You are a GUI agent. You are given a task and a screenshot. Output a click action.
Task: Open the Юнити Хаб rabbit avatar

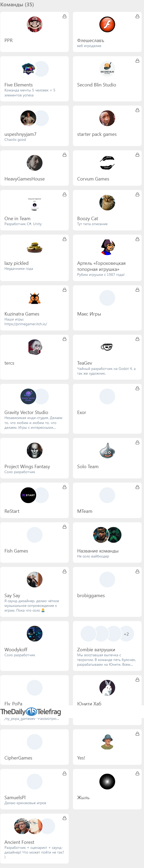pyautogui.click(x=107, y=688)
